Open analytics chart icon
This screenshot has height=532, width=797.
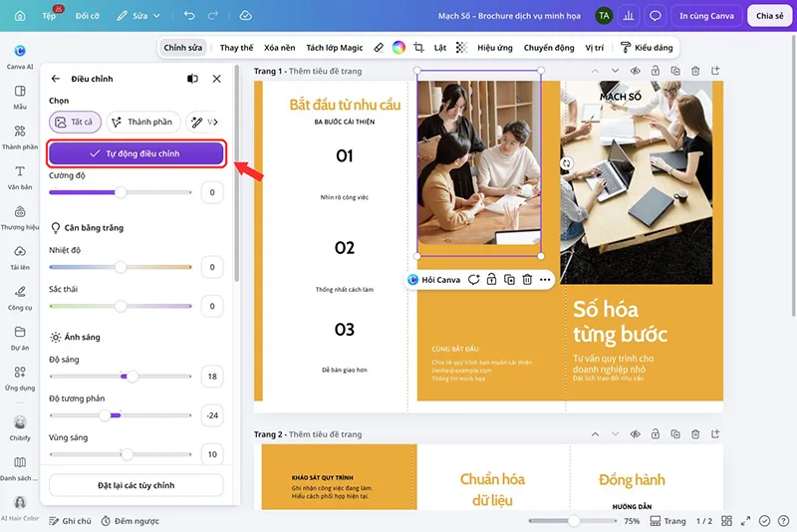[629, 16]
